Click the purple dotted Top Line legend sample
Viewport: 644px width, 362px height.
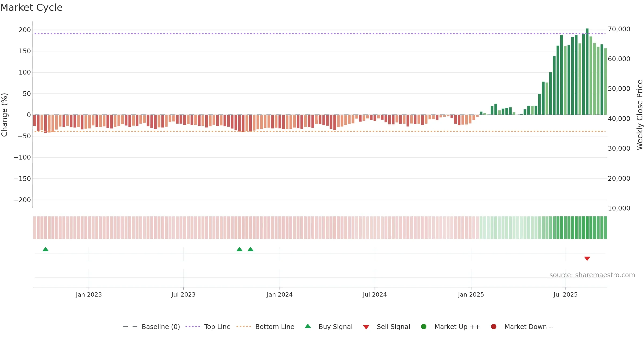tap(193, 327)
